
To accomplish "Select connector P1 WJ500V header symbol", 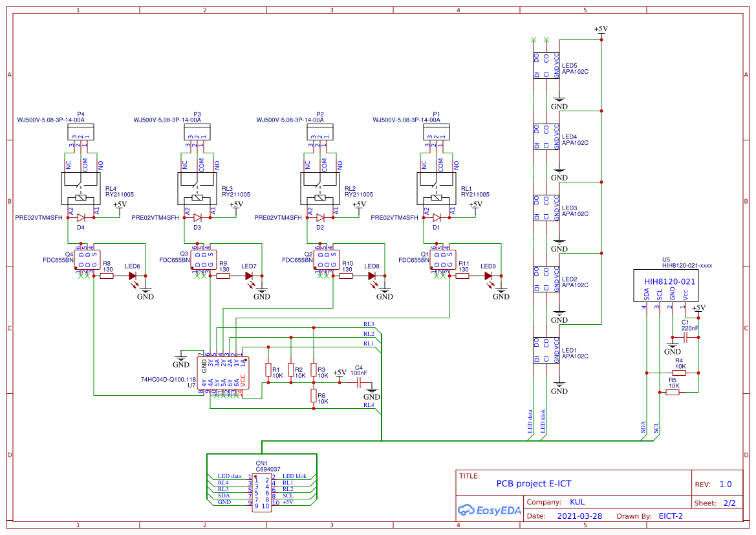I will 436,133.
